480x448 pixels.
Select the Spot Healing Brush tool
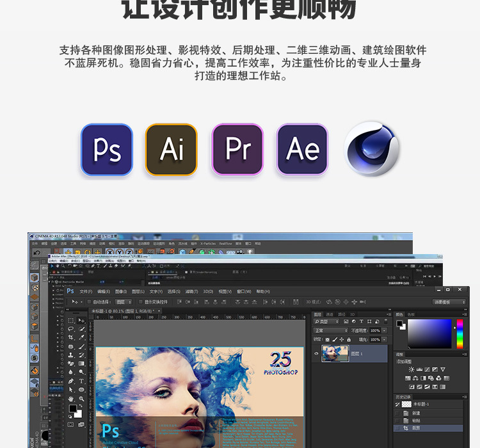[71, 347]
